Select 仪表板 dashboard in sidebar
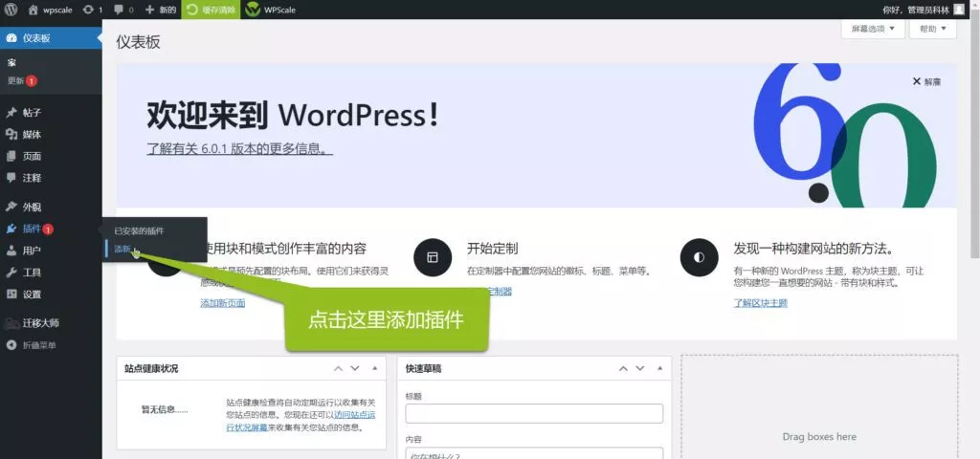 click(x=51, y=38)
